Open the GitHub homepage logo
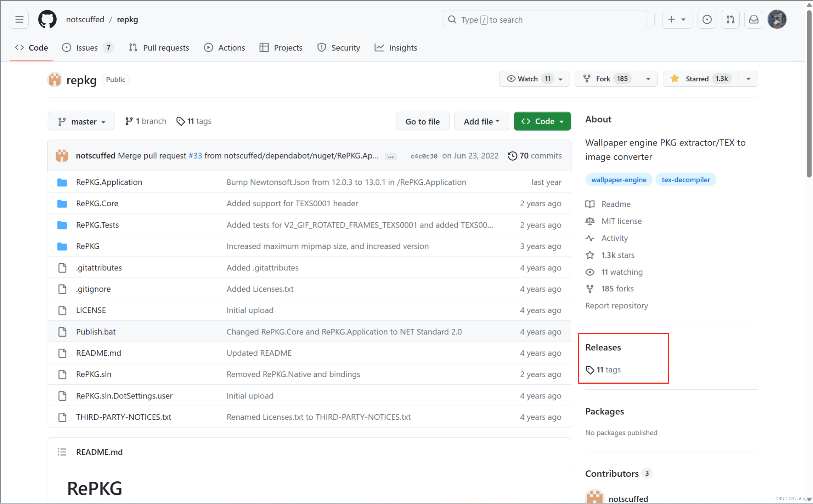The image size is (813, 504). 47,19
